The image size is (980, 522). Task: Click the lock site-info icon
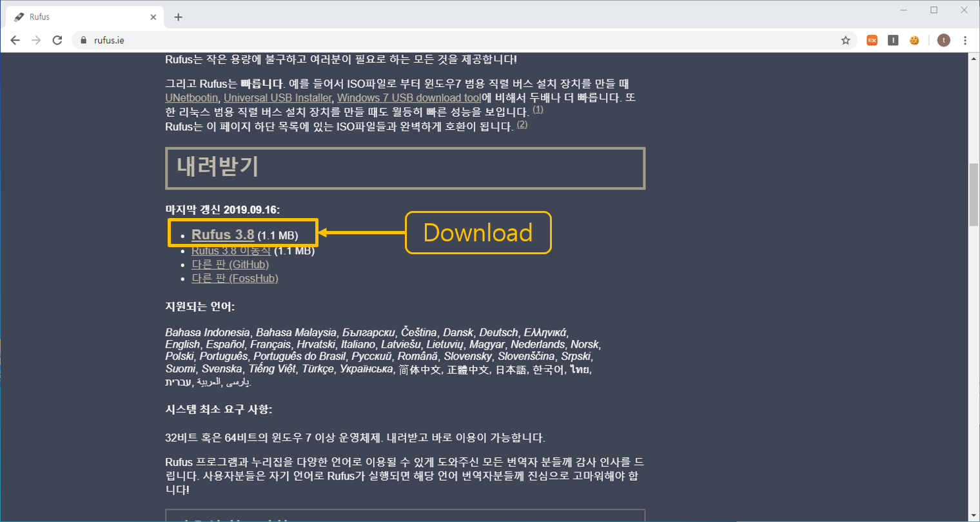tap(83, 40)
